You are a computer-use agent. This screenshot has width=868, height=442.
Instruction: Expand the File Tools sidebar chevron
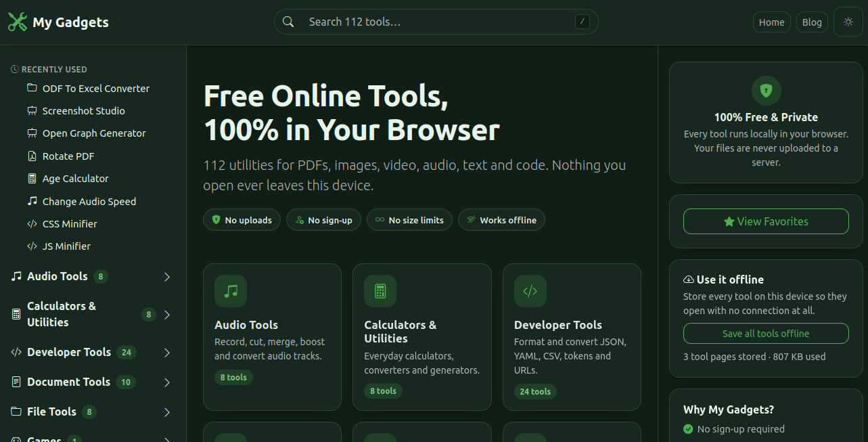click(x=167, y=412)
